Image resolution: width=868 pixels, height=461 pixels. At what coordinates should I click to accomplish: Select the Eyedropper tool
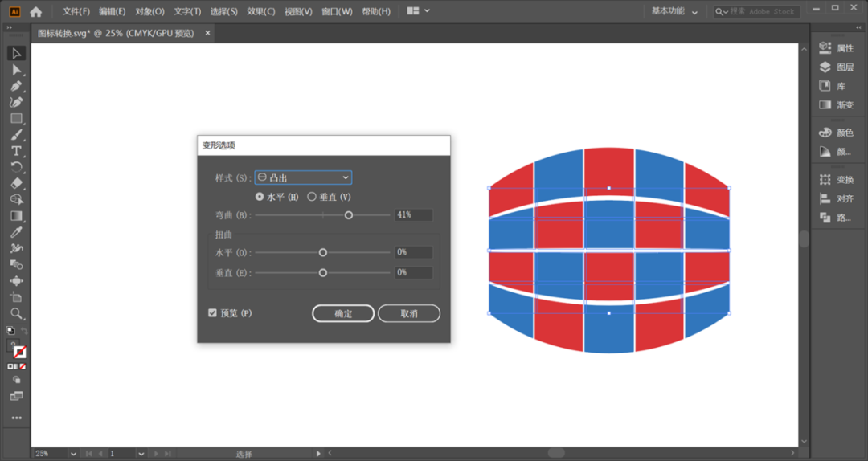pyautogui.click(x=16, y=232)
